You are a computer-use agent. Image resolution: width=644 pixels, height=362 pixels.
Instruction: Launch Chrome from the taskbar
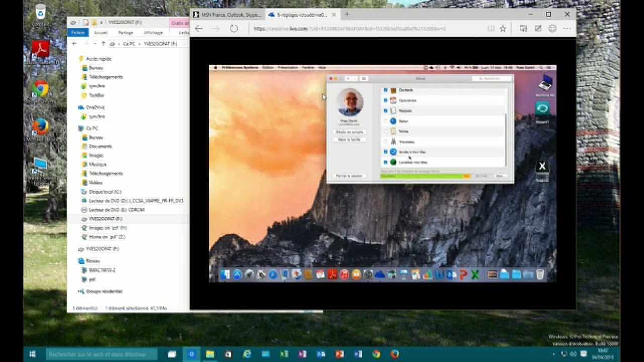pyautogui.click(x=376, y=354)
